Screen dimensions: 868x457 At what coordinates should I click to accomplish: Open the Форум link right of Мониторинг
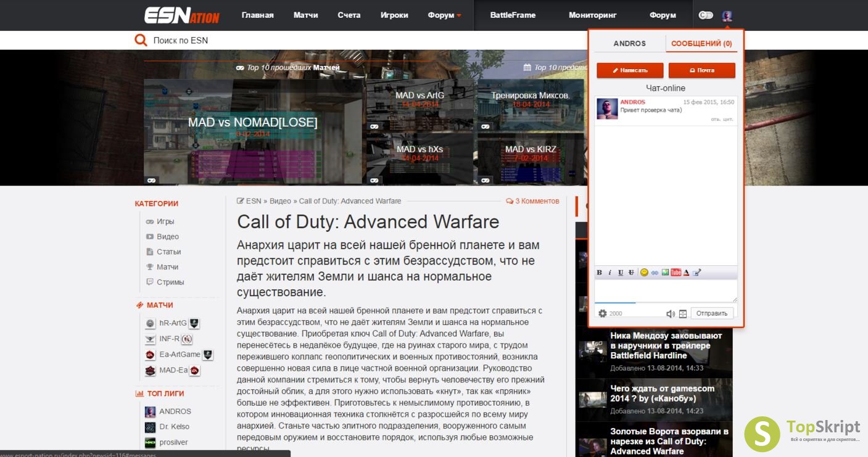click(x=663, y=15)
